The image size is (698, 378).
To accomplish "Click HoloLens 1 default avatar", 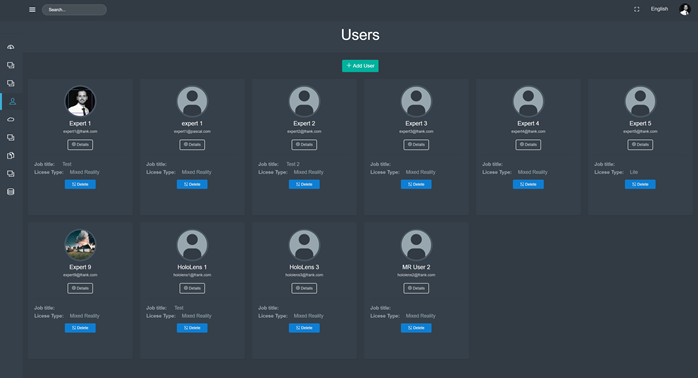I will pos(192,245).
